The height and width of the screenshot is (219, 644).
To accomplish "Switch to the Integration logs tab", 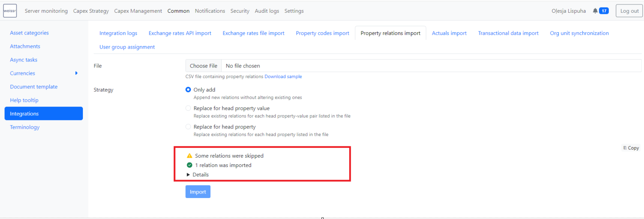I will pos(118,33).
